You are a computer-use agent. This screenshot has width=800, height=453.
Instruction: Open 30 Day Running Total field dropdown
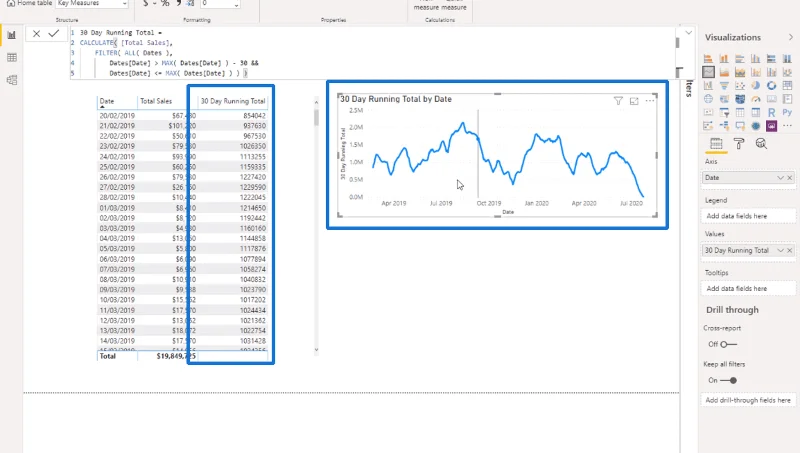[780, 250]
